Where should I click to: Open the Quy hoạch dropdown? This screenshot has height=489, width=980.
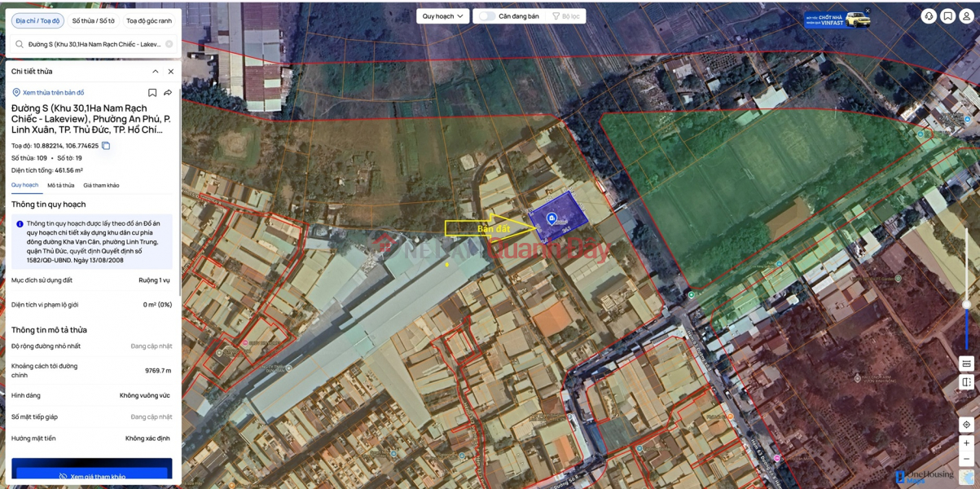[x=441, y=15]
